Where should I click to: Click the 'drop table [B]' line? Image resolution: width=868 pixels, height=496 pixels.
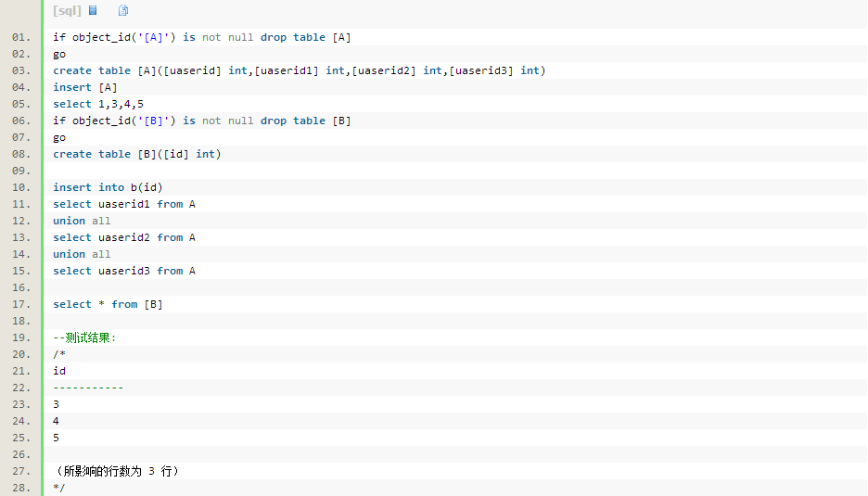201,121
